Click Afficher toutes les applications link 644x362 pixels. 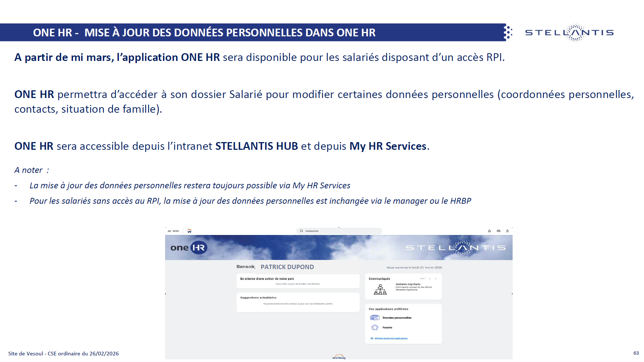pyautogui.click(x=391, y=338)
